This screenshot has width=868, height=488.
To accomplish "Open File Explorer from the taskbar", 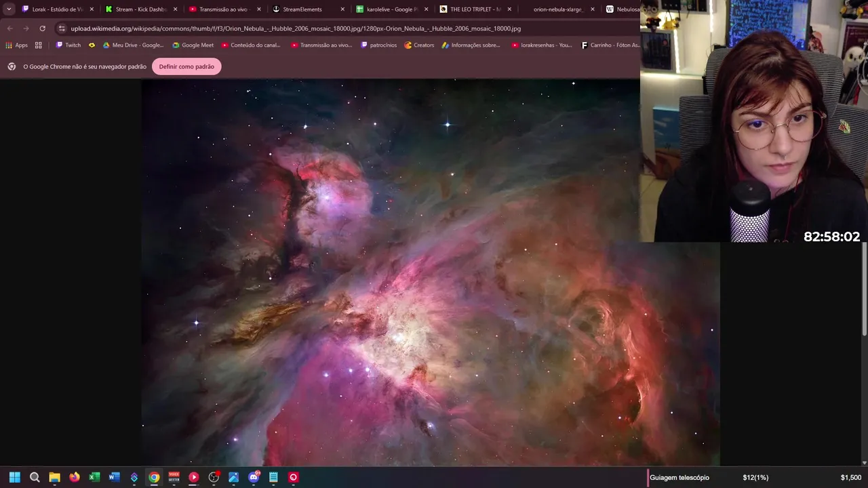I will tap(54, 477).
